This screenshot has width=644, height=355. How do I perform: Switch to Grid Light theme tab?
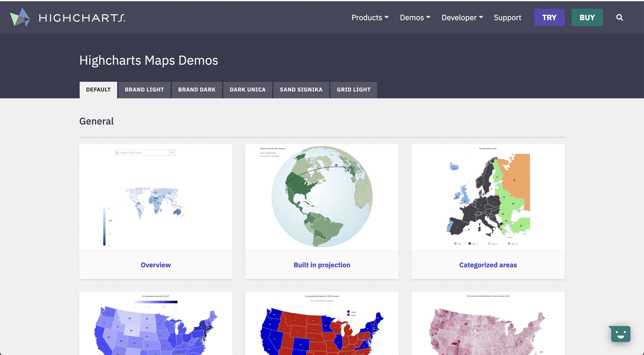click(354, 90)
